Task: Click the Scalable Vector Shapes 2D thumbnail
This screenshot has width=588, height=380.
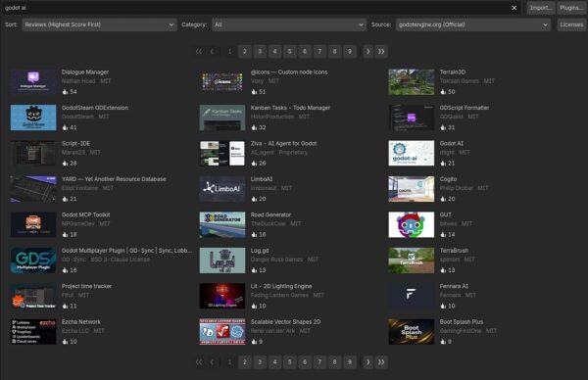Action: tap(222, 332)
